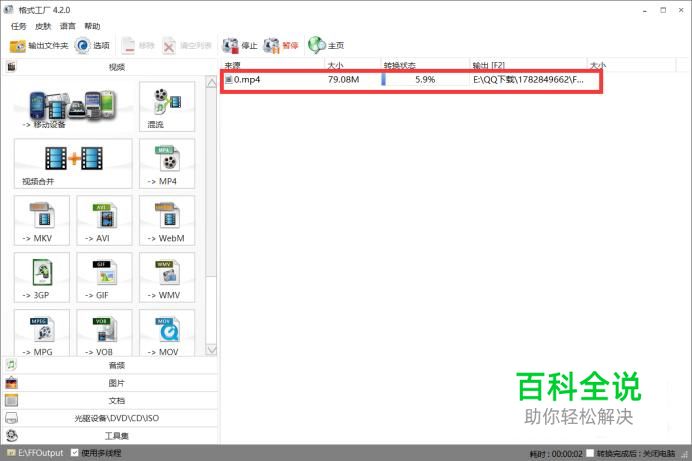Select the Mobile Device (移动设备) conversion icon
This screenshot has width=692, height=461.
(73, 106)
